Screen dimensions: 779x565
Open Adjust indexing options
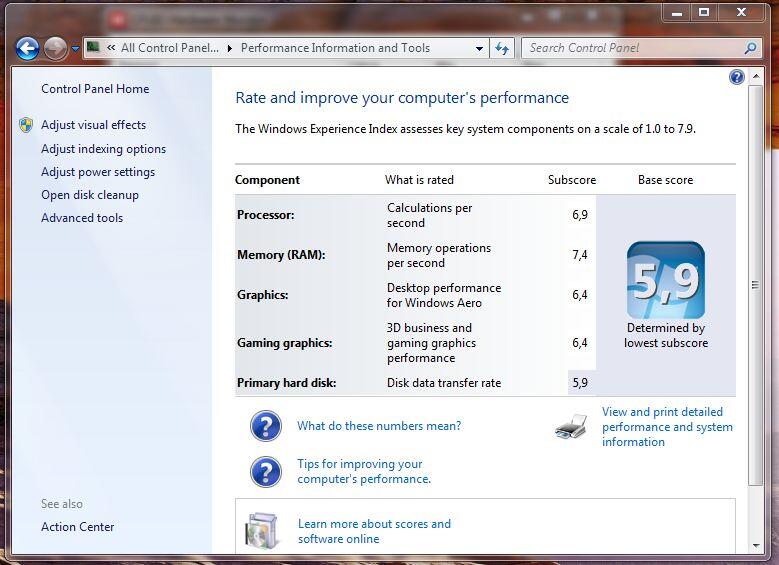pyautogui.click(x=103, y=149)
